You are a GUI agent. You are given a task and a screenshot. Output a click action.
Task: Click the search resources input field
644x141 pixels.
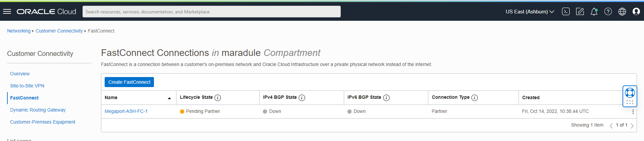(x=211, y=12)
